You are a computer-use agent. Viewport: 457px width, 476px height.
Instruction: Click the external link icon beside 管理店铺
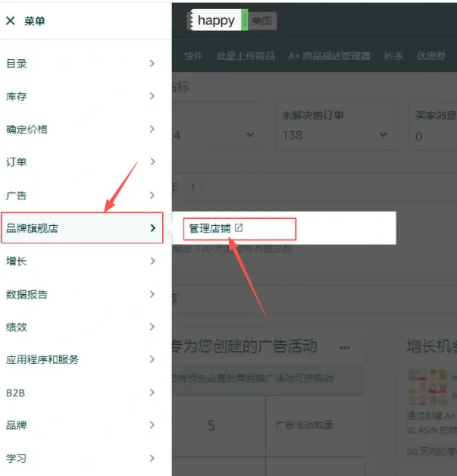(239, 227)
